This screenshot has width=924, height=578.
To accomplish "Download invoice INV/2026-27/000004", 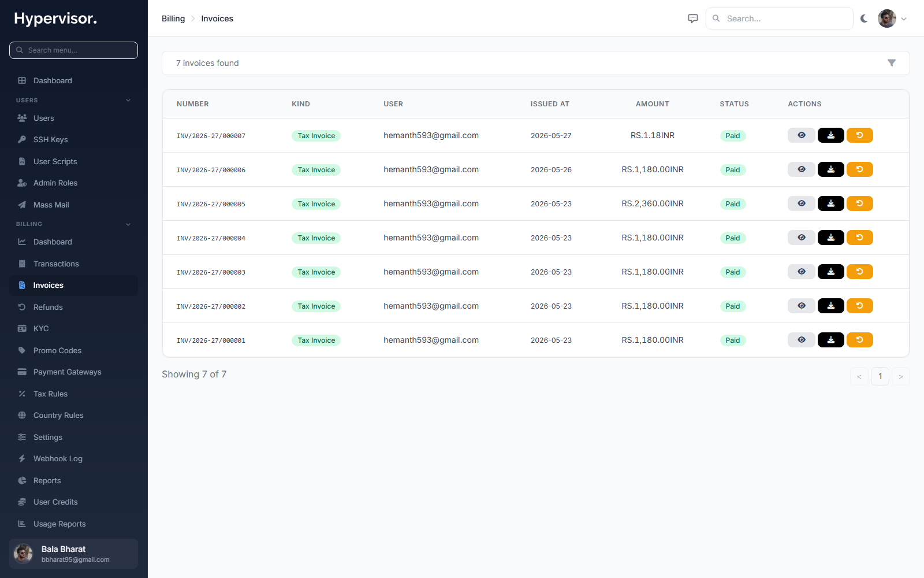I will (831, 238).
